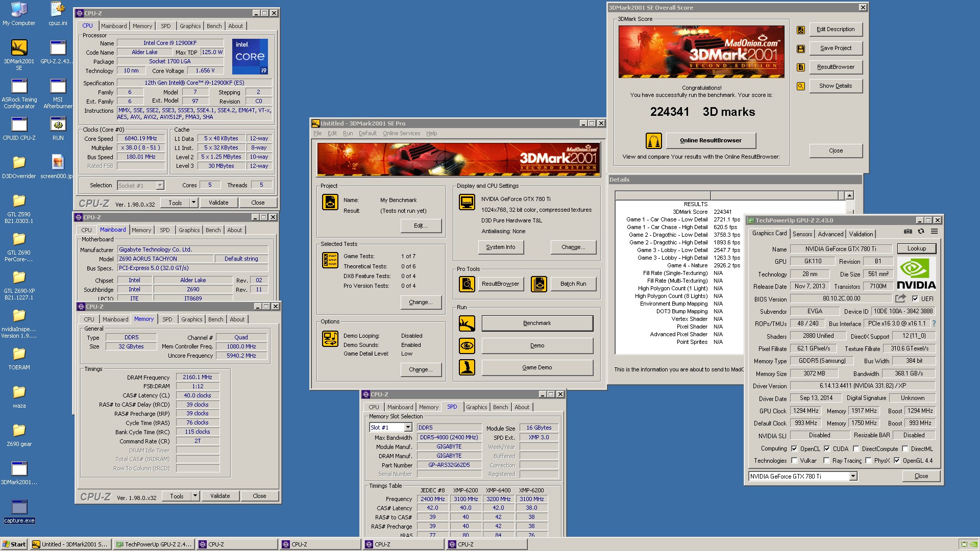980x551 pixels.
Task: Click ResultBrowser icon in score window
Action: click(x=801, y=67)
